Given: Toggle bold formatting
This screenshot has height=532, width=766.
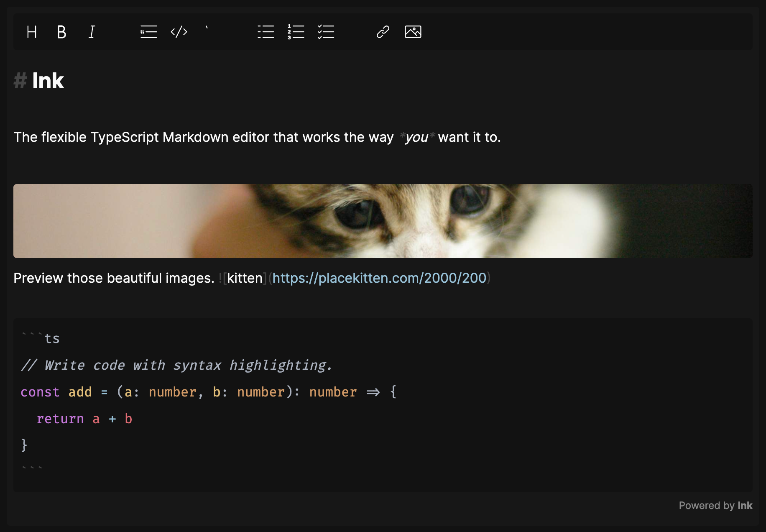Looking at the screenshot, I should (x=62, y=32).
